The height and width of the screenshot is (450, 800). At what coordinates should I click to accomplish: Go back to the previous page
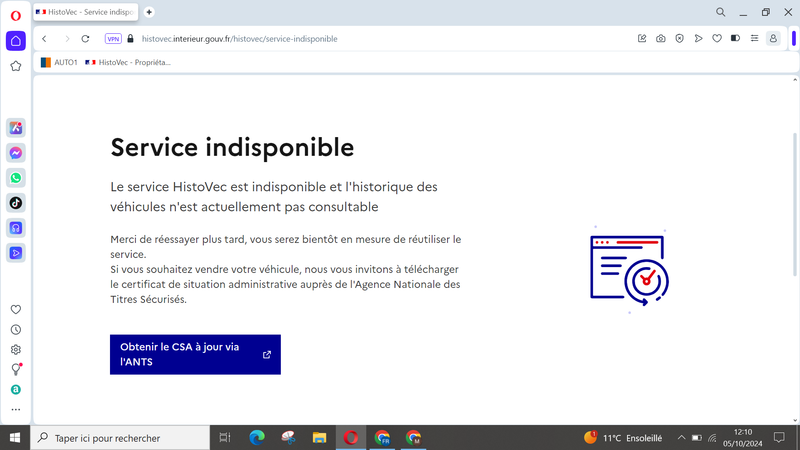click(44, 39)
